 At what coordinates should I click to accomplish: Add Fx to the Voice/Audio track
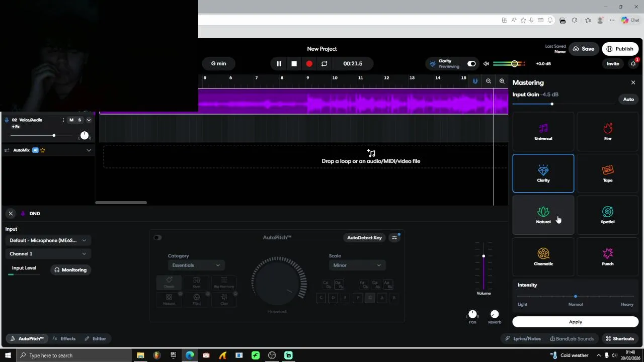[x=16, y=127]
